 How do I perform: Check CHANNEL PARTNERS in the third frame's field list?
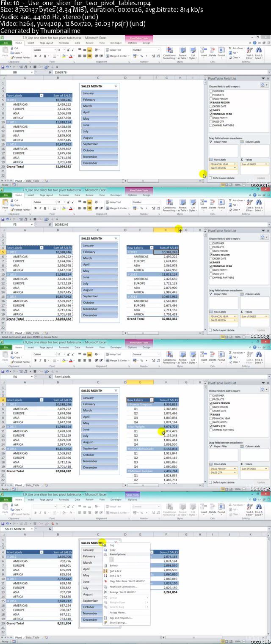(x=211, y=430)
